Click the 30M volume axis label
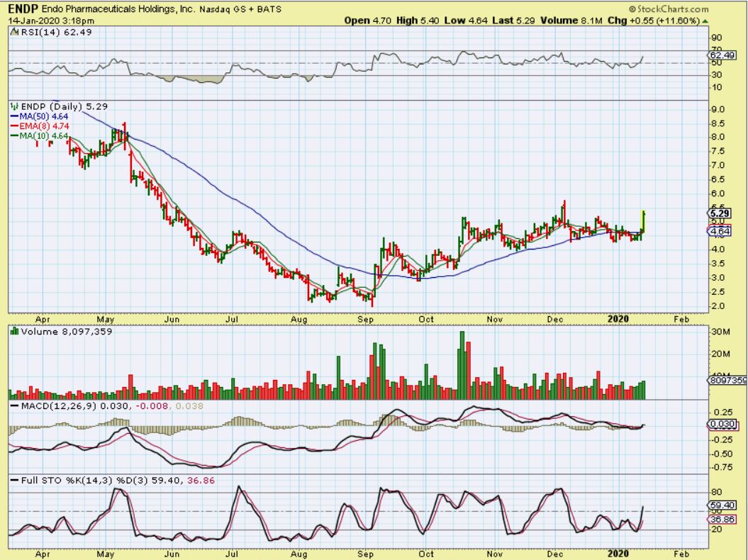Screen dimensions: 748x560 [721, 332]
